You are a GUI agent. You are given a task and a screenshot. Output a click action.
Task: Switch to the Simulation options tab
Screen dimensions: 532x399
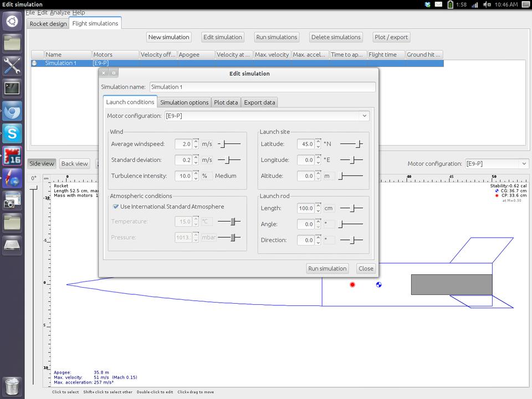point(184,103)
